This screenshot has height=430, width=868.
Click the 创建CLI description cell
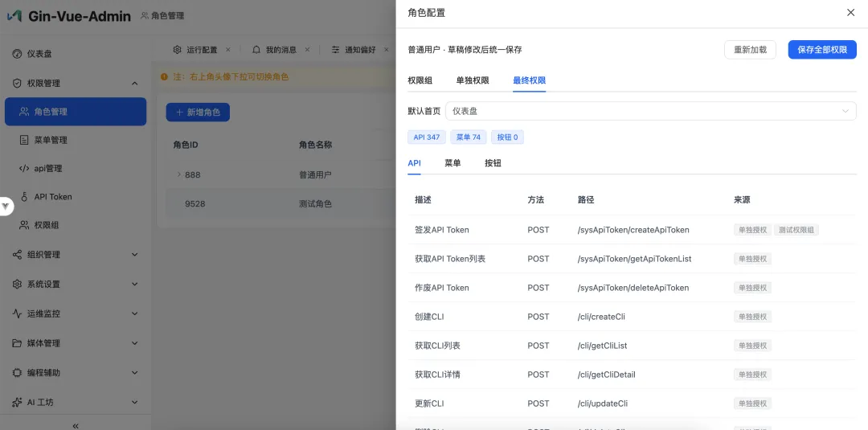pos(429,317)
